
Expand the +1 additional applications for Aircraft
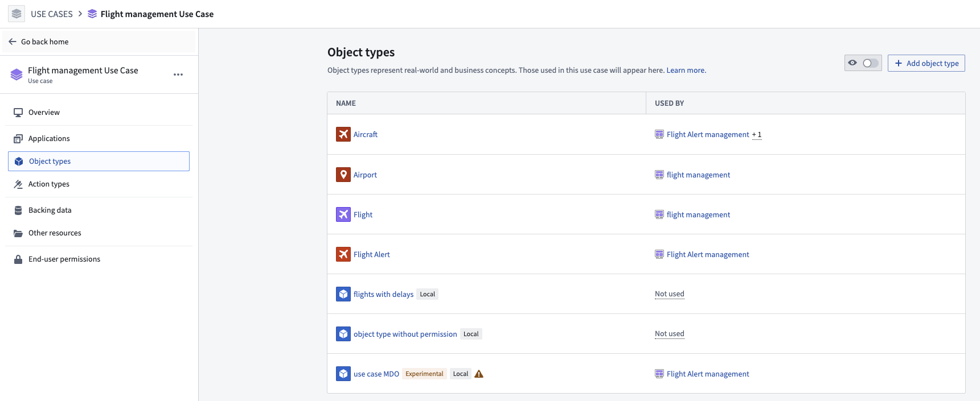(x=757, y=135)
